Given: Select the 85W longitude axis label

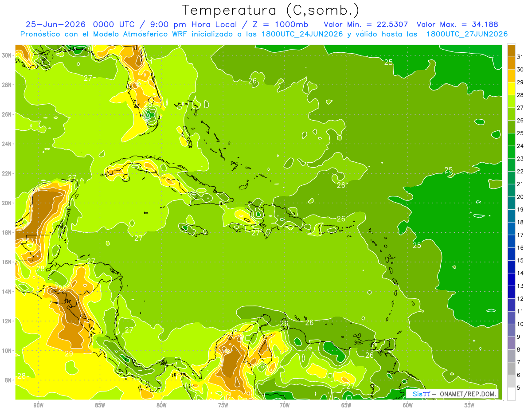Looking at the screenshot, I should pyautogui.click(x=100, y=405).
